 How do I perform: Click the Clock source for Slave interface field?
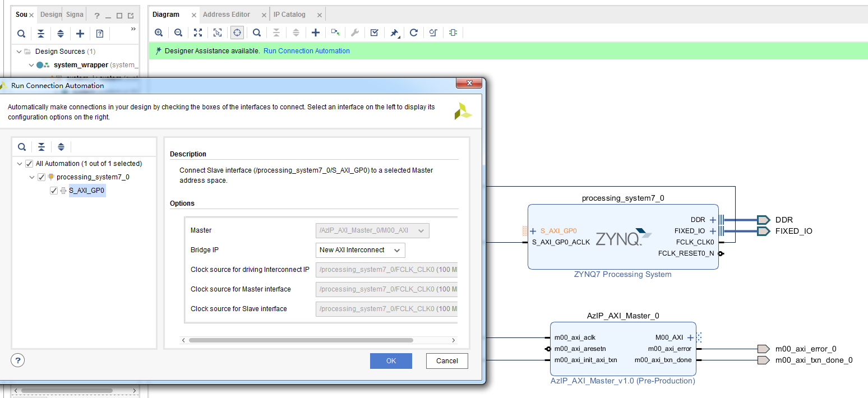point(386,309)
